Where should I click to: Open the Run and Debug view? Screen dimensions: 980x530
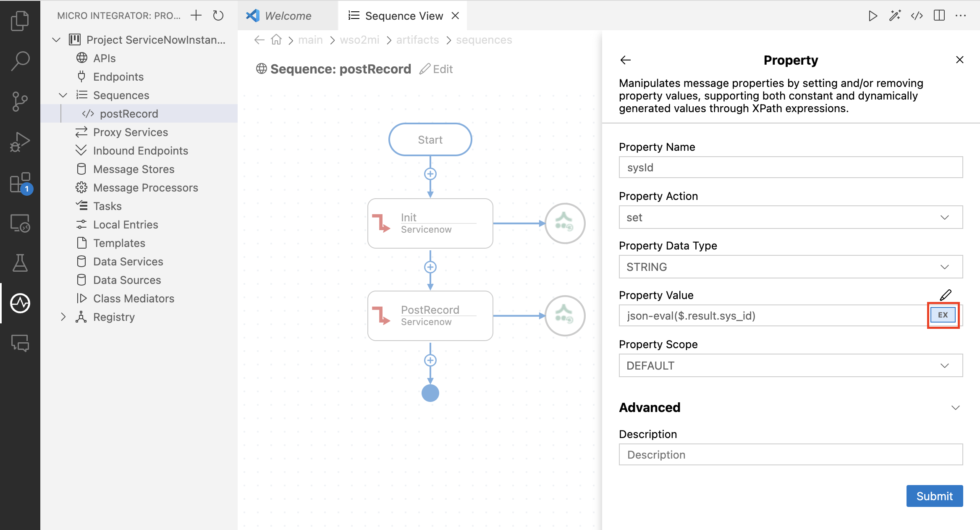coord(20,142)
